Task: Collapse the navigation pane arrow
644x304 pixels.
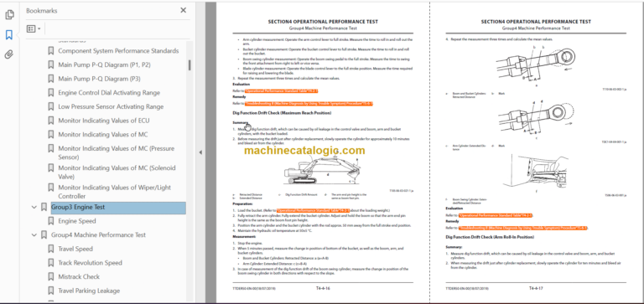Action: tap(200, 152)
